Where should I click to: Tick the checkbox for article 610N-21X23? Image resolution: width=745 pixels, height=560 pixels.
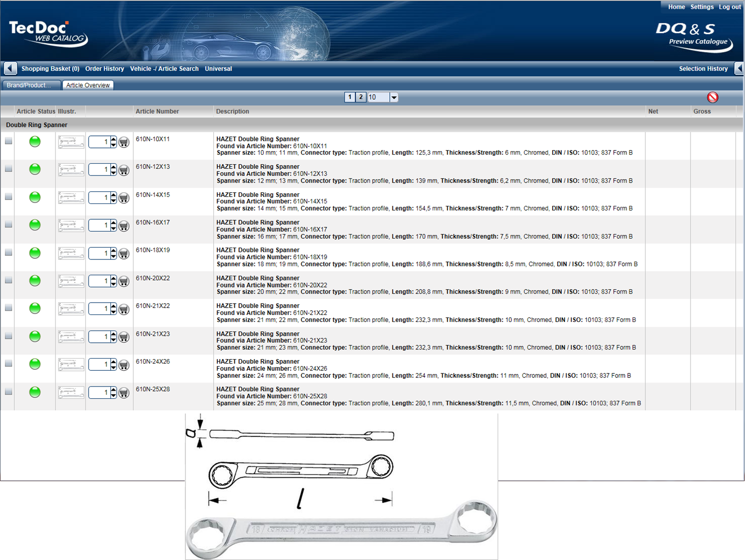[x=9, y=336]
